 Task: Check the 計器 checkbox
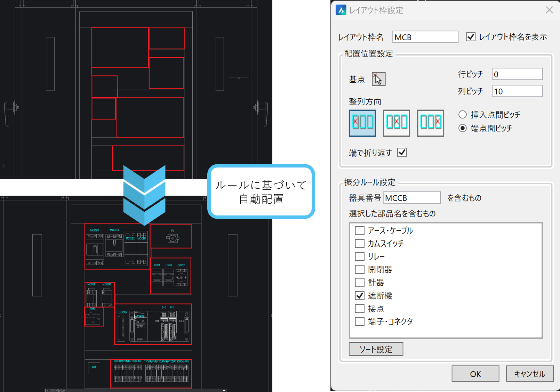point(360,282)
